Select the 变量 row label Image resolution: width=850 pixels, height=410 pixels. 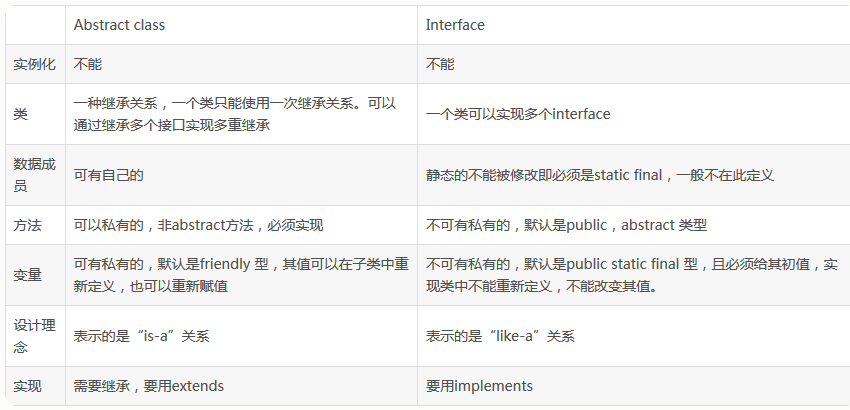point(28,275)
